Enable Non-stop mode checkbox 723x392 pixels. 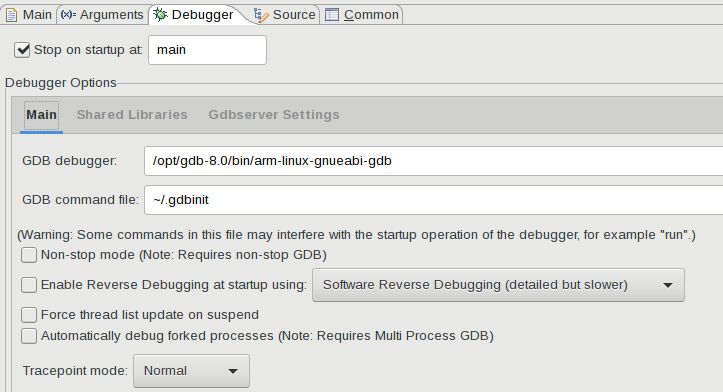[x=29, y=255]
